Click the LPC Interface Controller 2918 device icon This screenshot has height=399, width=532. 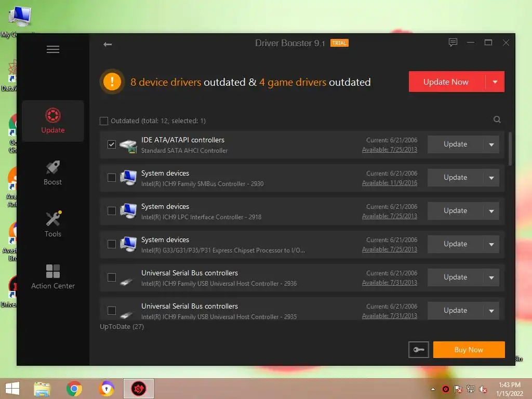click(x=128, y=211)
